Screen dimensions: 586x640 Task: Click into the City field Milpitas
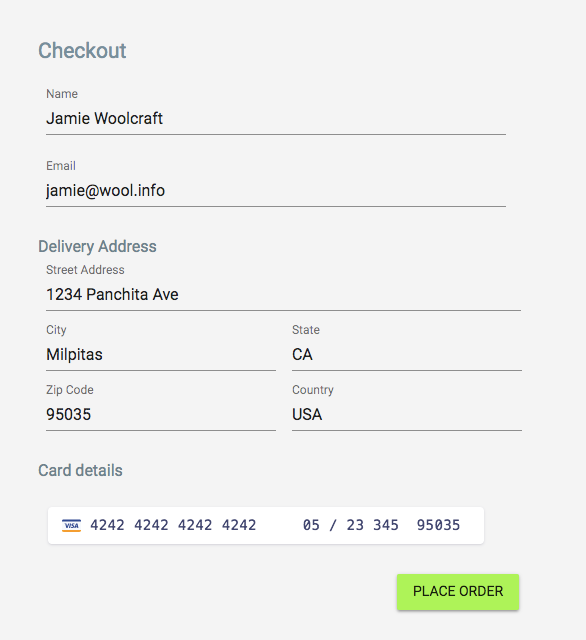(x=161, y=355)
